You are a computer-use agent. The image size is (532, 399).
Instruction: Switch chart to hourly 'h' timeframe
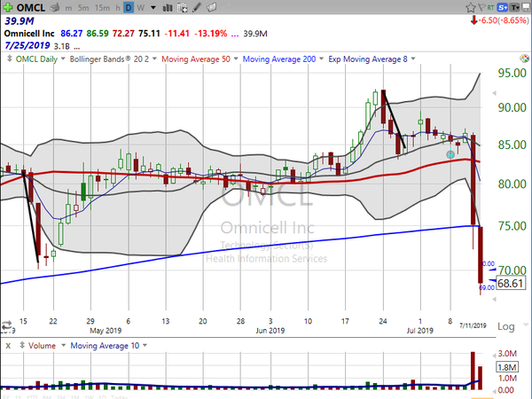pyautogui.click(x=117, y=7)
